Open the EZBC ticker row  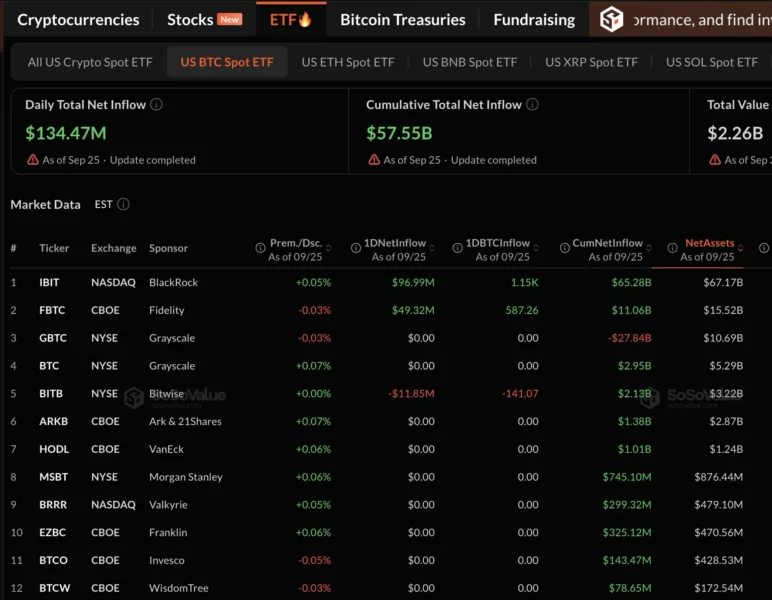coord(52,533)
